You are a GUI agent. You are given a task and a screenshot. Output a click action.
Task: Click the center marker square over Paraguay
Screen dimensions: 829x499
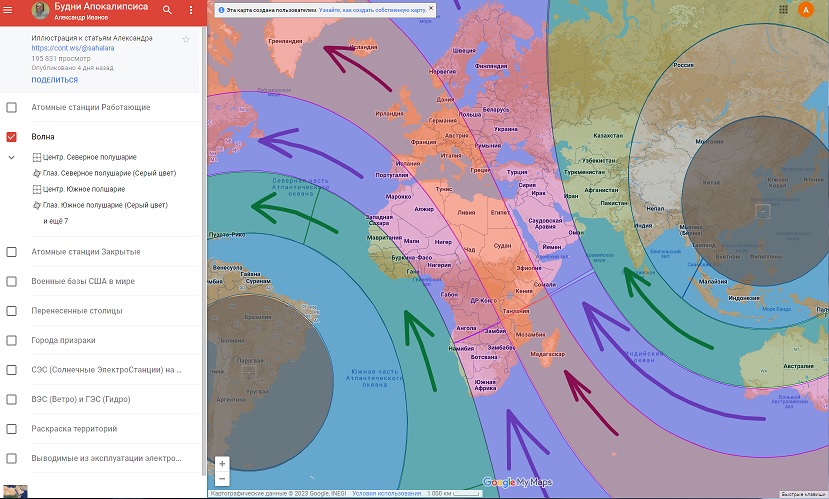coord(248,372)
